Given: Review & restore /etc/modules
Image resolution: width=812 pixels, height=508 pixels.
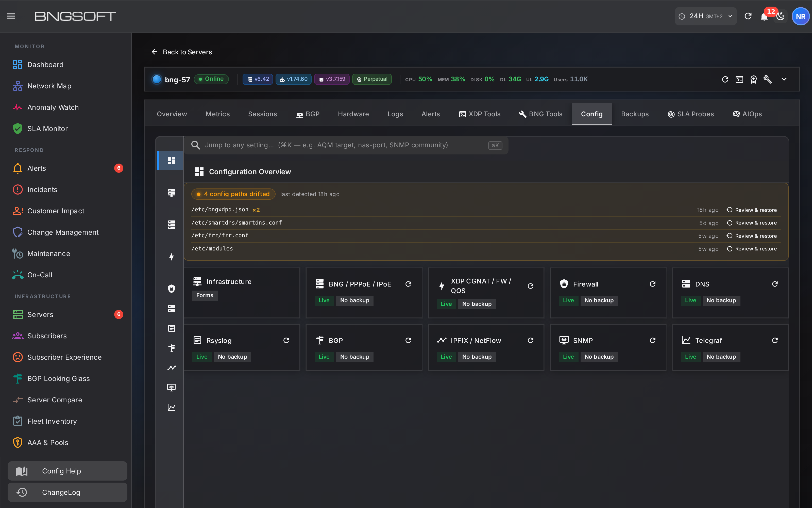Looking at the screenshot, I should (x=752, y=249).
